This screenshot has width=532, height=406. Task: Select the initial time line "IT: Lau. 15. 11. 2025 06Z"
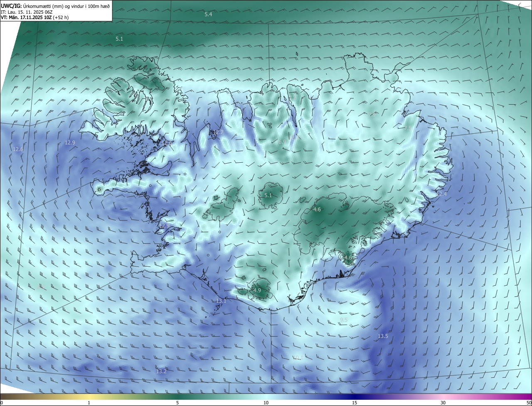27,12
